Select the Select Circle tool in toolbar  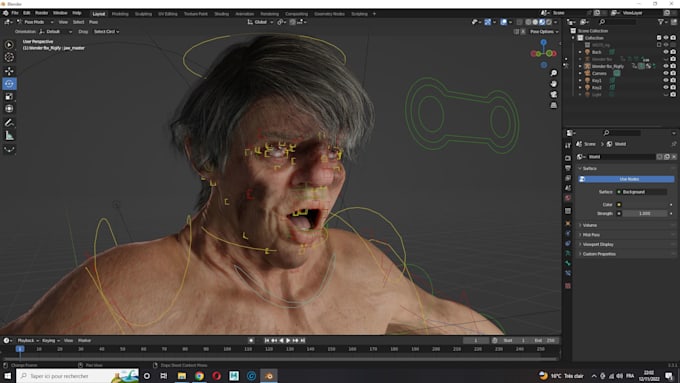coord(9,45)
